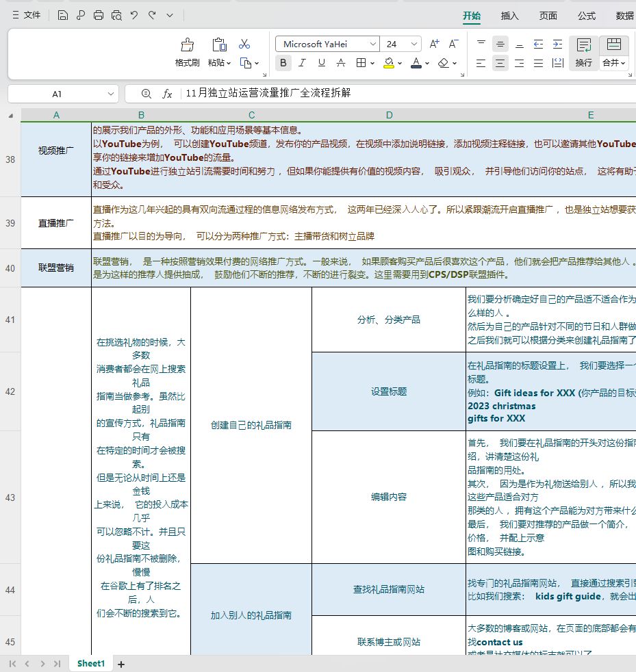Apply justify alignment icon
The width and height of the screenshot is (636, 672).
538,63
